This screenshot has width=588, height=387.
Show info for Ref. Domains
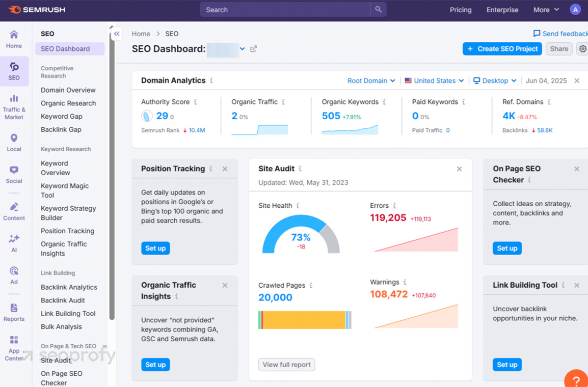[549, 102]
